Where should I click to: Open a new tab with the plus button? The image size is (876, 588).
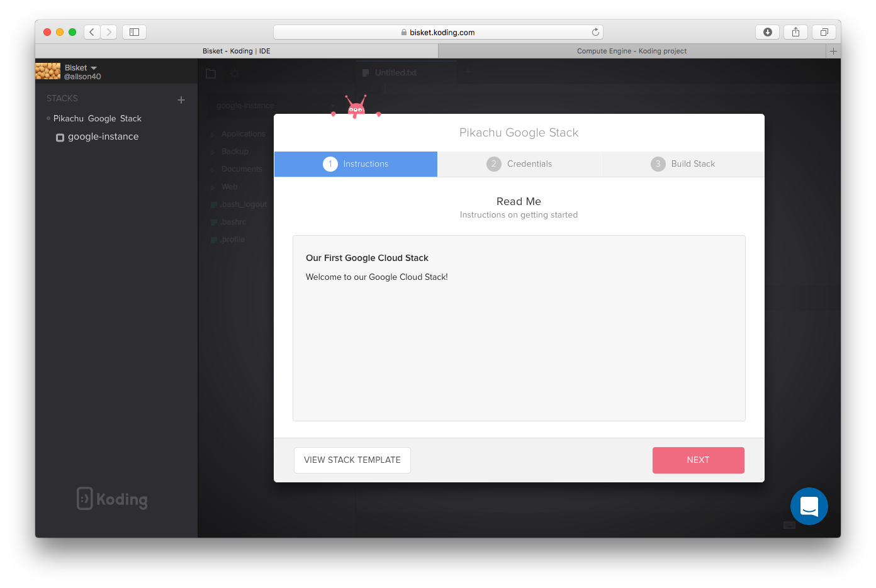[x=833, y=51]
